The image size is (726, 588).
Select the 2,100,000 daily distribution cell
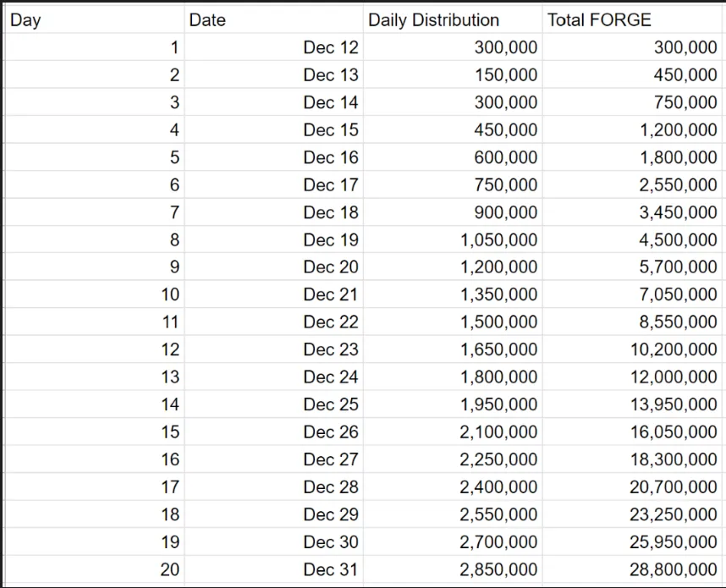tap(453, 432)
